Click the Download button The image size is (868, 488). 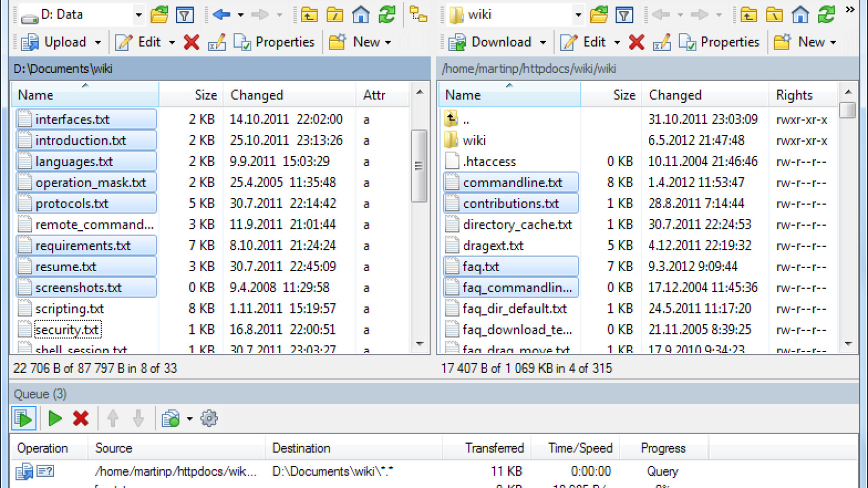(490, 42)
